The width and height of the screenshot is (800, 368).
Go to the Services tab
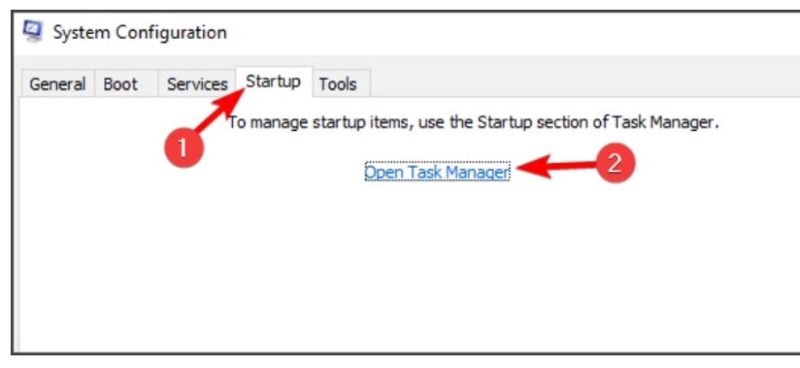point(197,84)
